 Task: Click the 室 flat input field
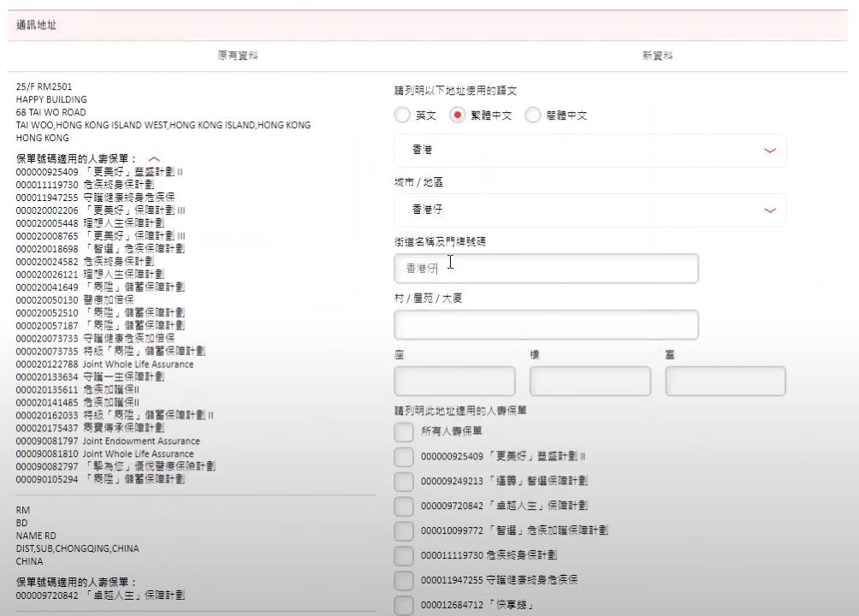point(726,381)
